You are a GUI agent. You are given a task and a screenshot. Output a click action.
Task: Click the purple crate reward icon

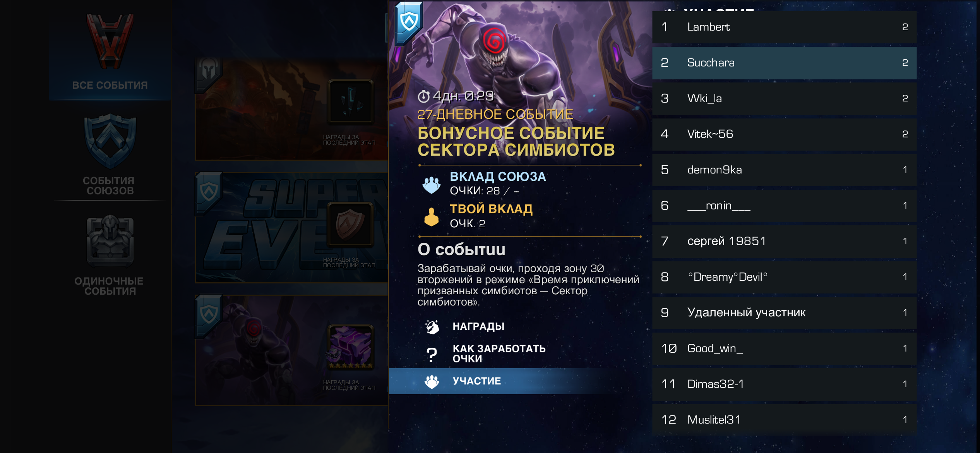(351, 347)
